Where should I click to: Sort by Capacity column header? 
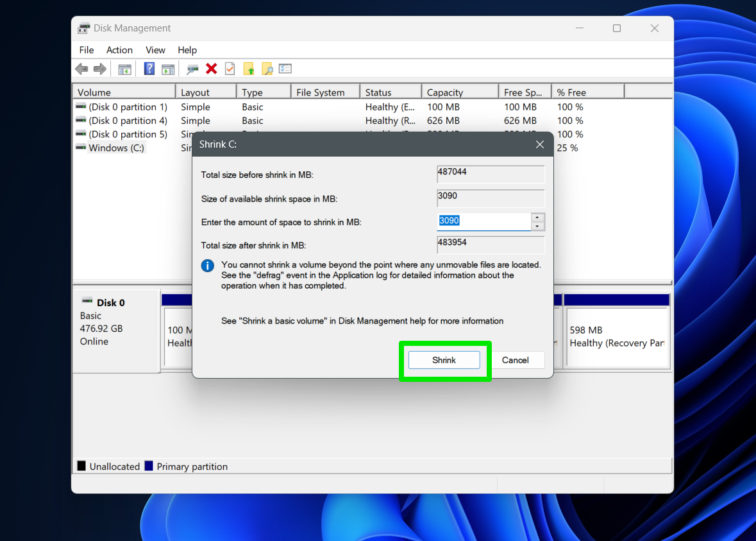point(460,92)
